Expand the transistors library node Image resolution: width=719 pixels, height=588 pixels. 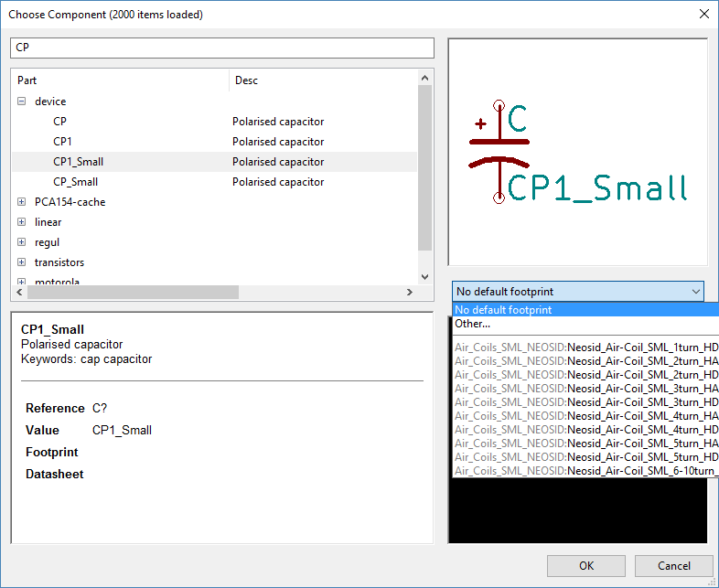tap(21, 262)
